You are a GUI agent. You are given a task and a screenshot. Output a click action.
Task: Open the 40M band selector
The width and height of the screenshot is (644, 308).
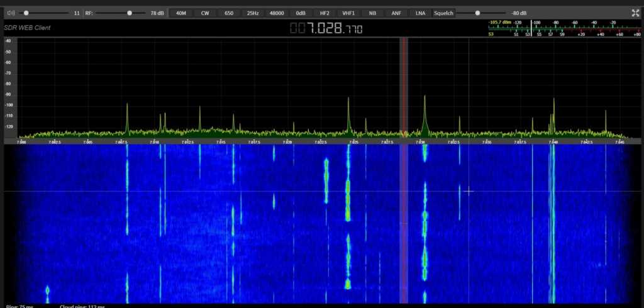tap(181, 13)
